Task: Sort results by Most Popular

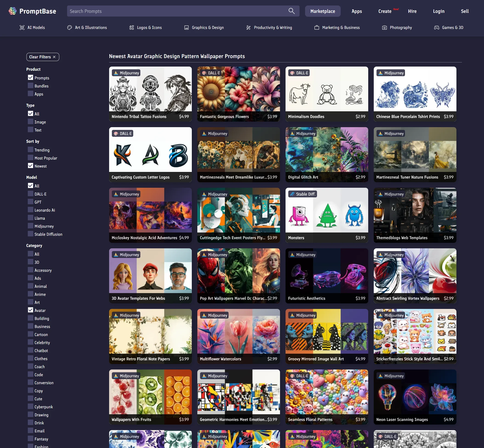Action: click(31, 158)
